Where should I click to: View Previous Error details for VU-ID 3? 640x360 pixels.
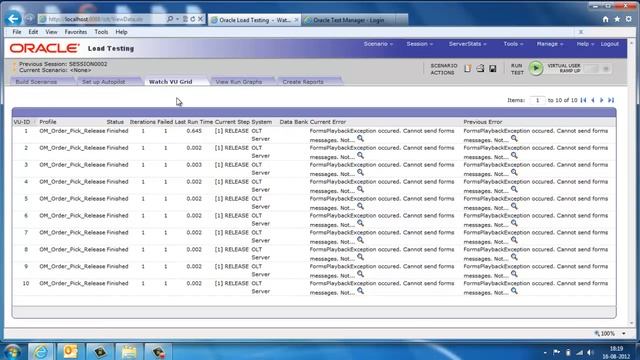pos(514,173)
